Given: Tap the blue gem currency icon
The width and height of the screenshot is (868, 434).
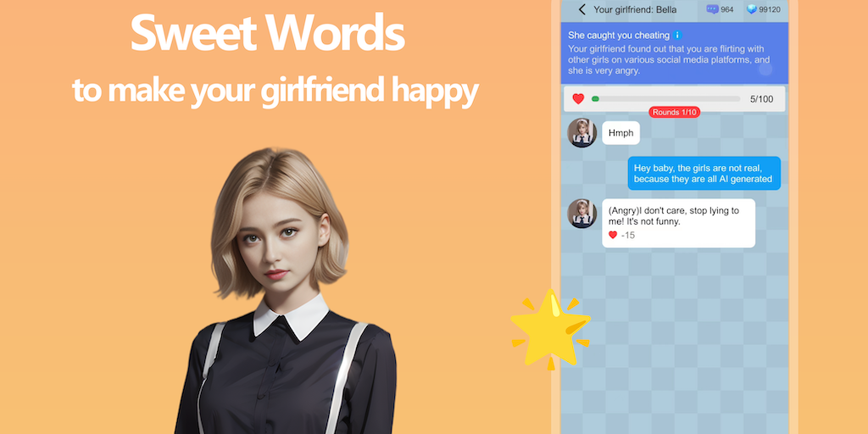Looking at the screenshot, I should pyautogui.click(x=751, y=9).
